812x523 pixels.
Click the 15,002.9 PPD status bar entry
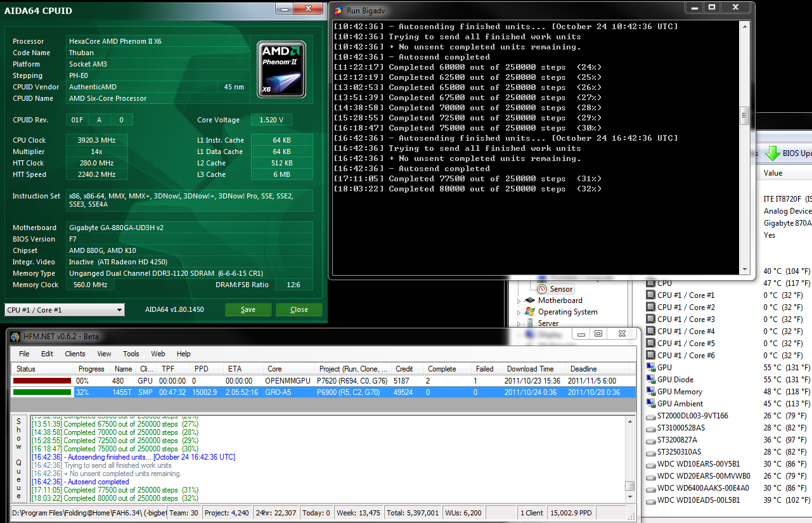[x=572, y=512]
